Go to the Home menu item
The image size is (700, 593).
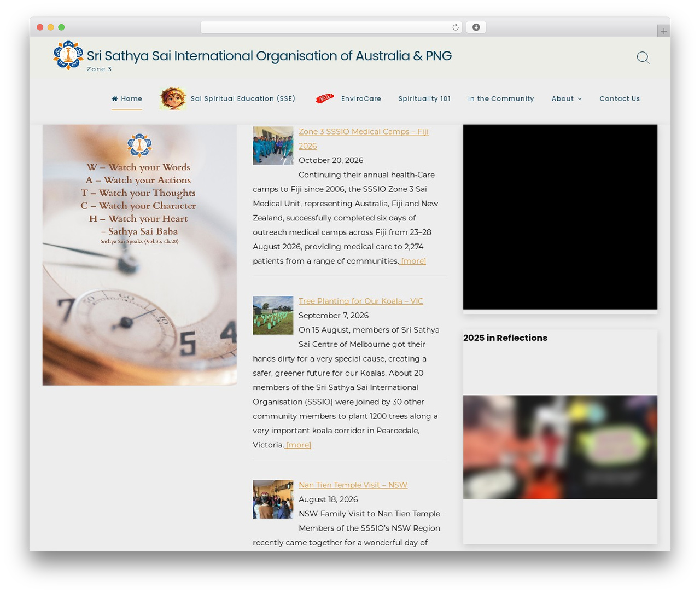(x=127, y=99)
